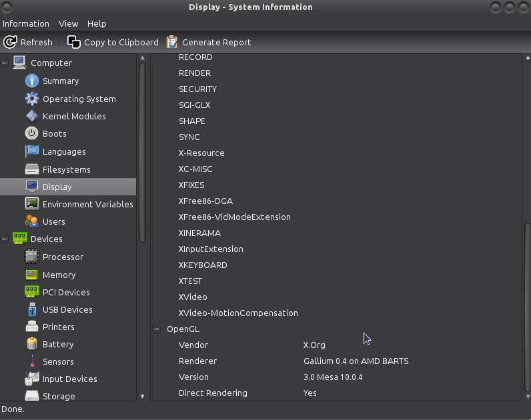Open the View menu
This screenshot has height=420, width=531.
pyautogui.click(x=68, y=23)
